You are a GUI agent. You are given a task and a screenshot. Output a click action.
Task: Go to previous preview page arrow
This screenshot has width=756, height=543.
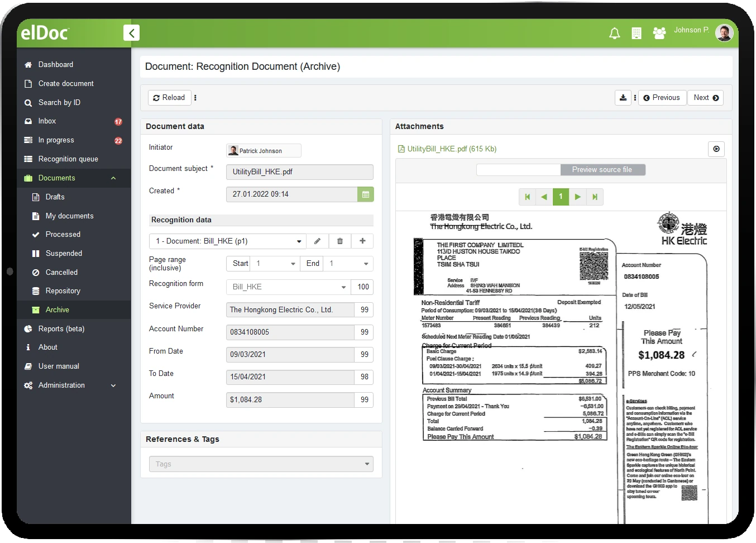coord(544,197)
